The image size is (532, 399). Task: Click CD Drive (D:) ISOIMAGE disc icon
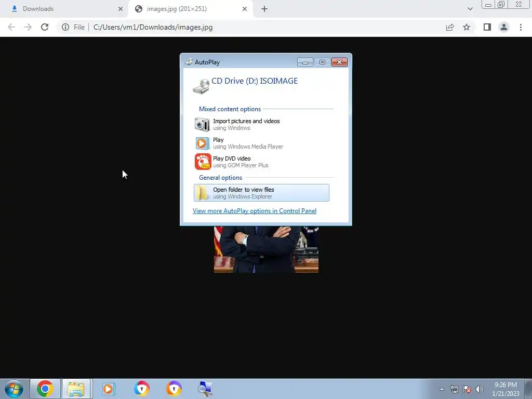[201, 86]
